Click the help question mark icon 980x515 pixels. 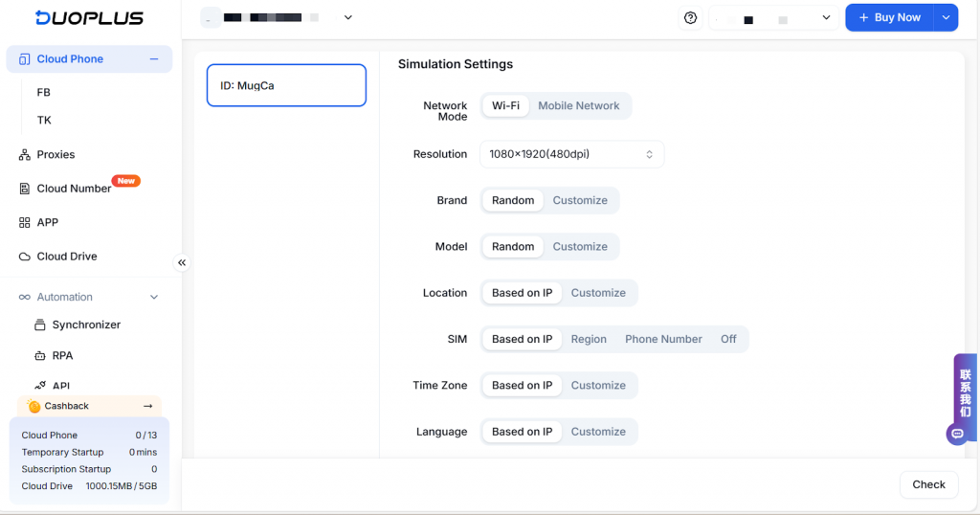[690, 18]
